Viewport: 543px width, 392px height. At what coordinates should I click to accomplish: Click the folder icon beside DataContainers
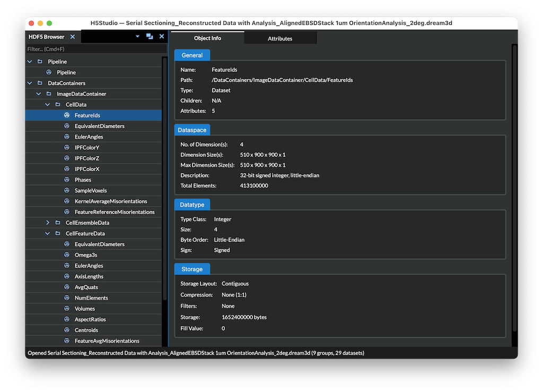(39, 83)
